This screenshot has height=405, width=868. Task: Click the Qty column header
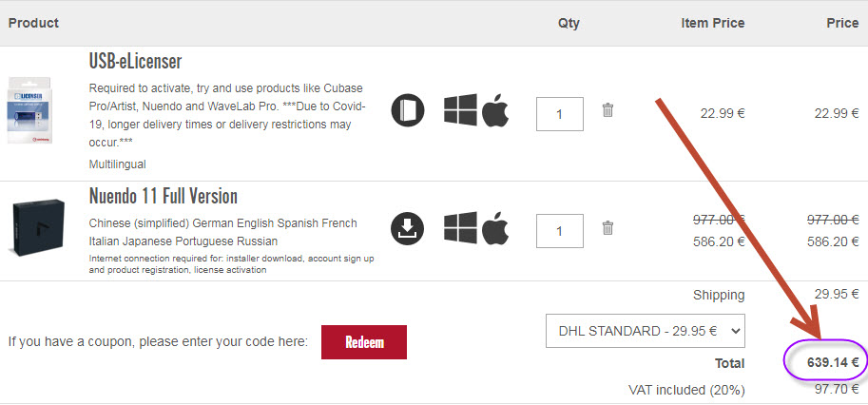pos(569,23)
